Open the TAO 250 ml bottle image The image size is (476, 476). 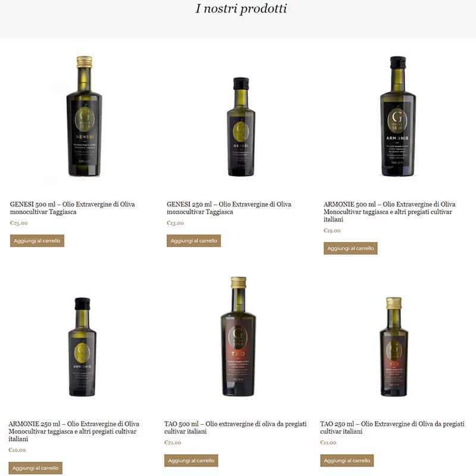click(394, 347)
